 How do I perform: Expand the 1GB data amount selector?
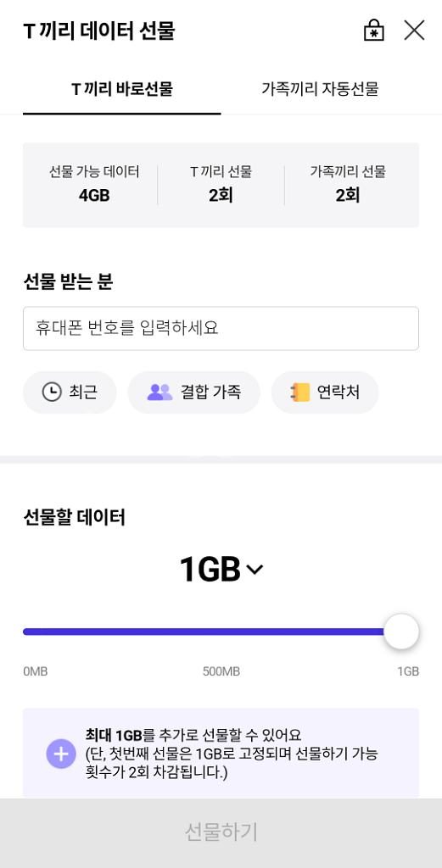(221, 569)
